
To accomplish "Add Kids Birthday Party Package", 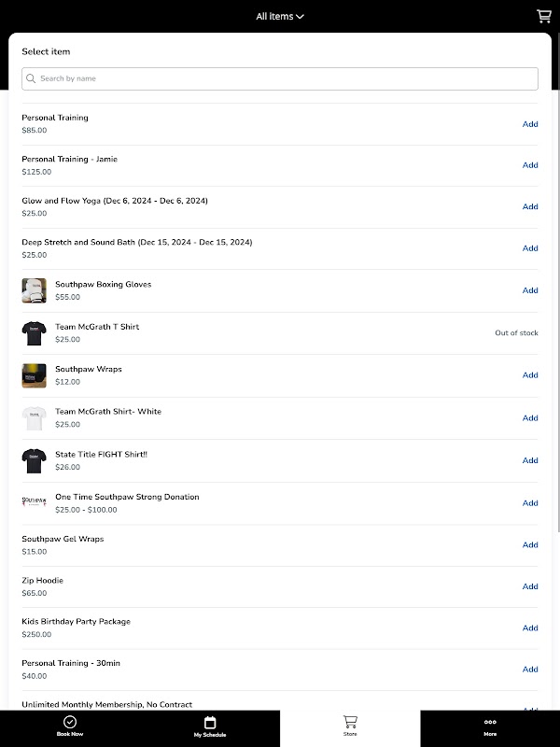I will point(530,627).
